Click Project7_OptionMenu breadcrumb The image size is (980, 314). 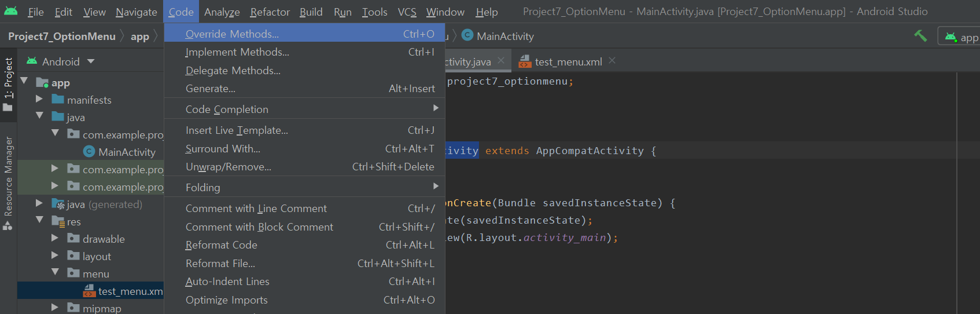pyautogui.click(x=62, y=36)
